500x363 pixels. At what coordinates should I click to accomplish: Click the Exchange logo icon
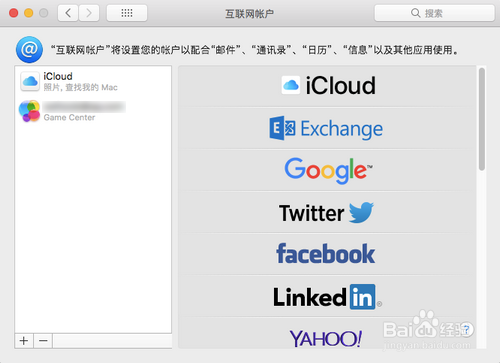(x=282, y=128)
